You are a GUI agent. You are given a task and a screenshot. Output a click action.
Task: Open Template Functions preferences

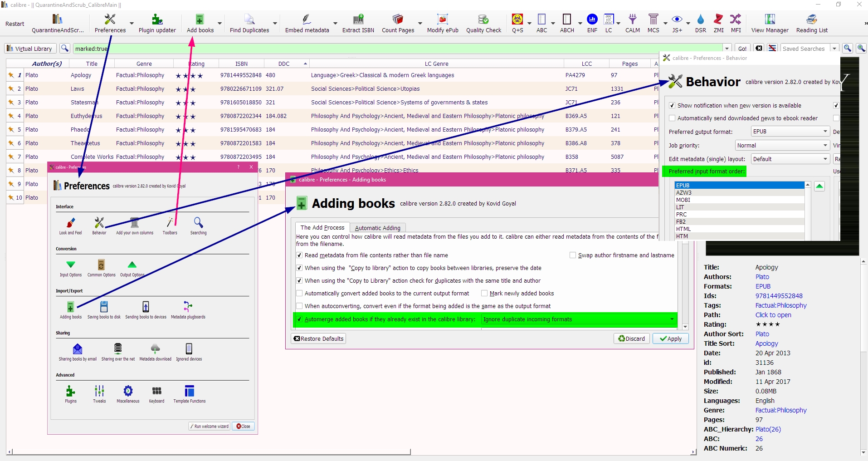point(190,394)
